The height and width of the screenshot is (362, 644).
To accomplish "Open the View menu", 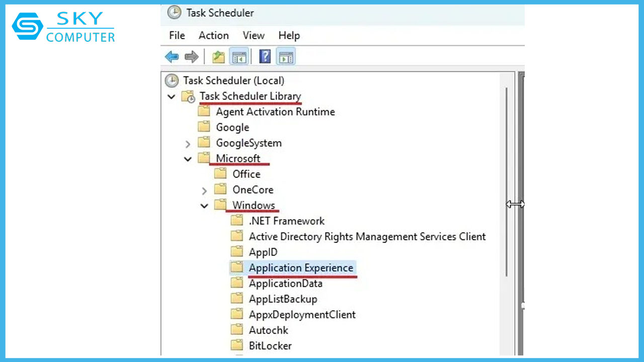I will (253, 35).
